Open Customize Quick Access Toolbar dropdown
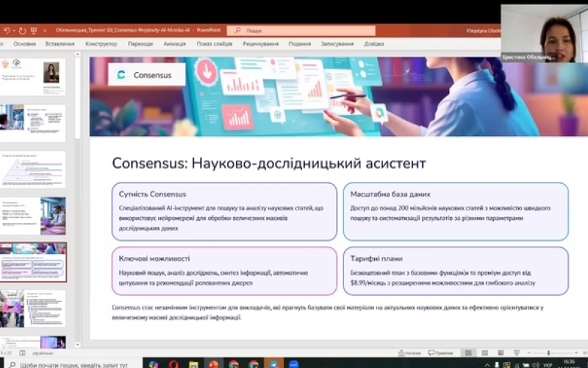Viewport: 588px width, 368px height. (x=45, y=31)
